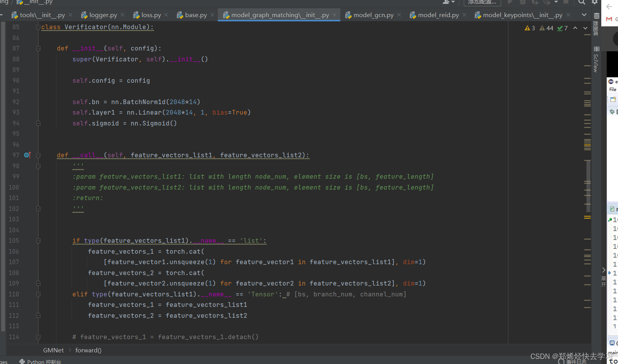
Task: Close the model_gcn.py tab
Action: pos(399,15)
